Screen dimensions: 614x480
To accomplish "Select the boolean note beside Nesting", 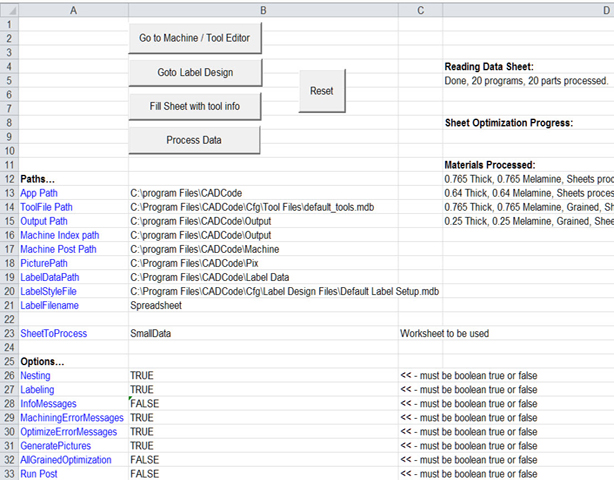I will [x=469, y=375].
